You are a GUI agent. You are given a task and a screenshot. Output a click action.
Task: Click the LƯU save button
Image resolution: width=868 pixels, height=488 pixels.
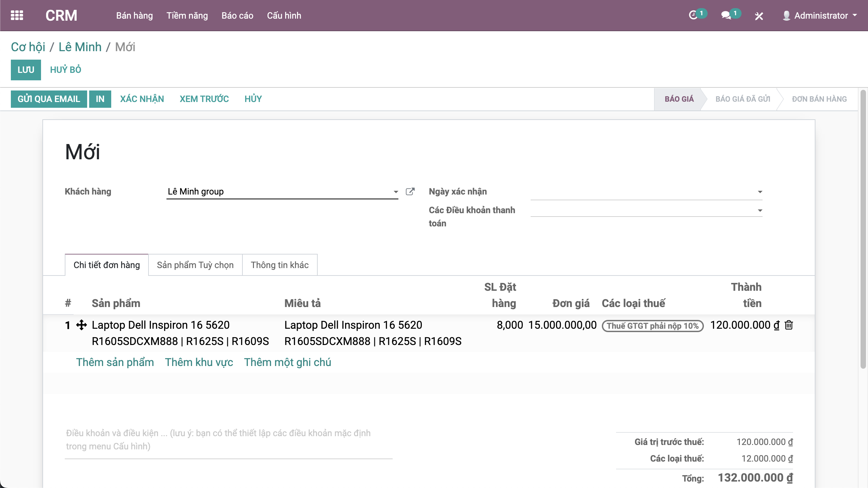(x=26, y=70)
